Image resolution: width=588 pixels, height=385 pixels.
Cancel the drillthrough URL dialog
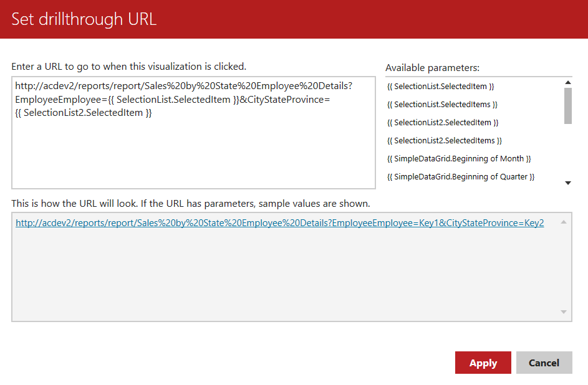tap(544, 363)
